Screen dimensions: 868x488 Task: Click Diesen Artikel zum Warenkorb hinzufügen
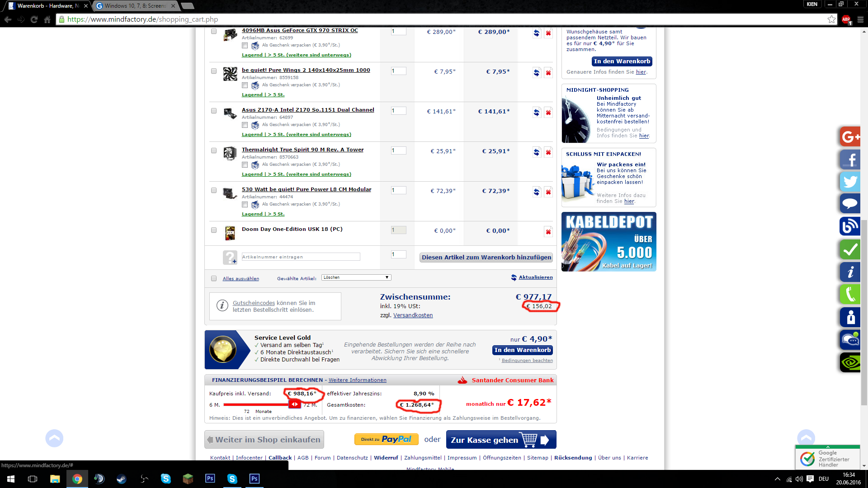486,257
